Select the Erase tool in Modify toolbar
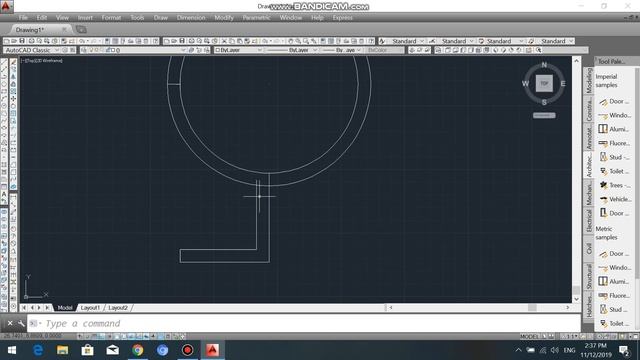This screenshot has height=360, width=640. (13, 62)
